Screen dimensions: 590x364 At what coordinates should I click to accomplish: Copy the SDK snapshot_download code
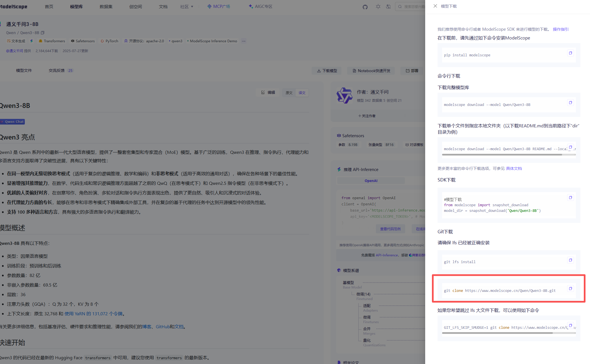pyautogui.click(x=570, y=197)
